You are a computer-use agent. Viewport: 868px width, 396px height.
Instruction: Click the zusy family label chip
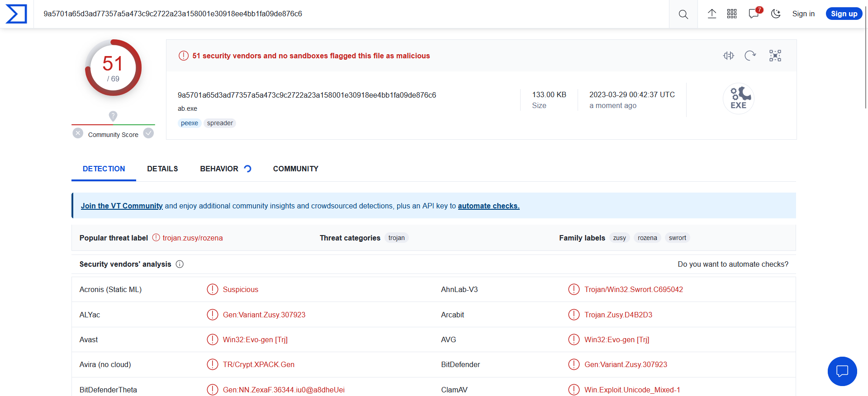coord(620,238)
